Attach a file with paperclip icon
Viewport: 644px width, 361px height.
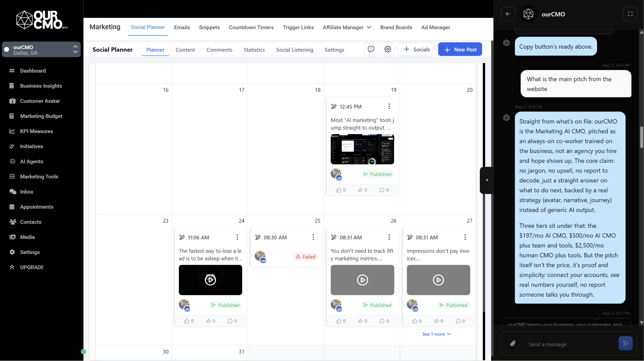[513, 344]
